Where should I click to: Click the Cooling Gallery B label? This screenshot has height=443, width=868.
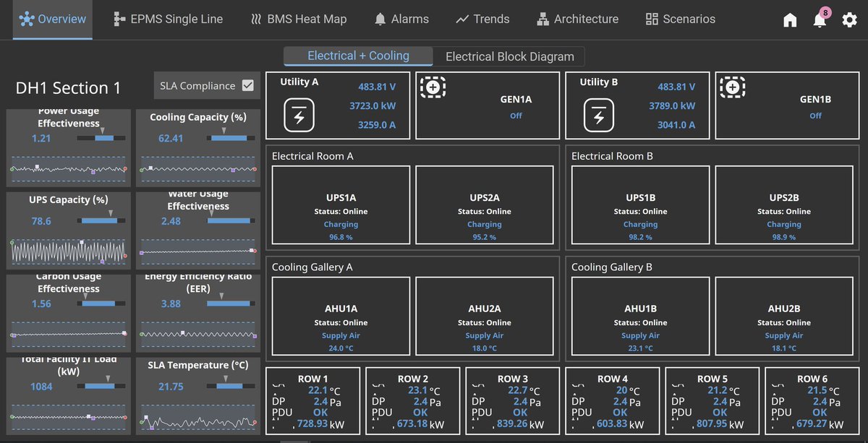coord(612,267)
